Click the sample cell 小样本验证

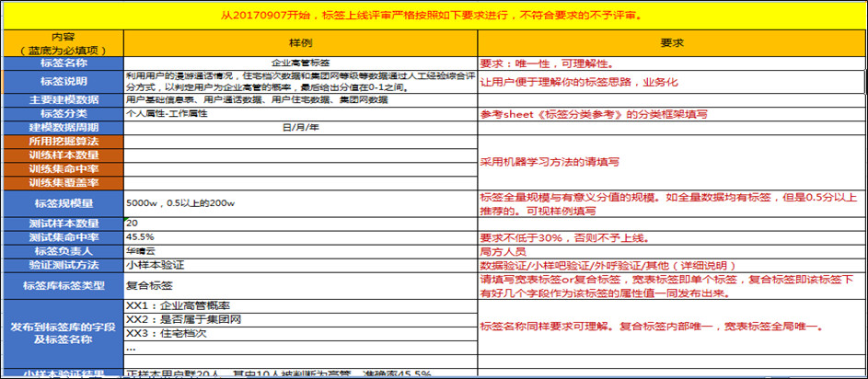[301, 265]
